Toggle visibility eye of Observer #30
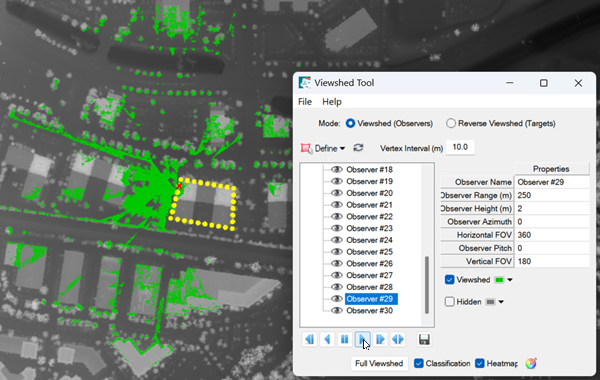The width and height of the screenshot is (600, 380). (x=336, y=310)
